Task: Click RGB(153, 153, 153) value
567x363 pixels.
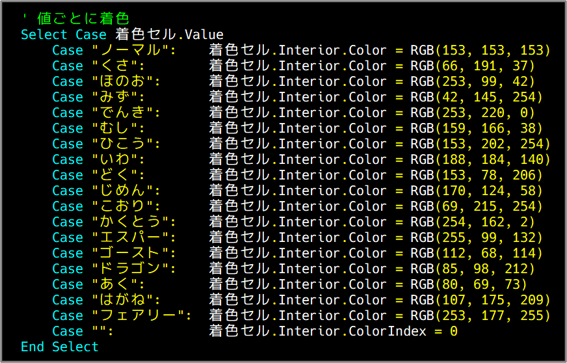Action: (x=481, y=50)
